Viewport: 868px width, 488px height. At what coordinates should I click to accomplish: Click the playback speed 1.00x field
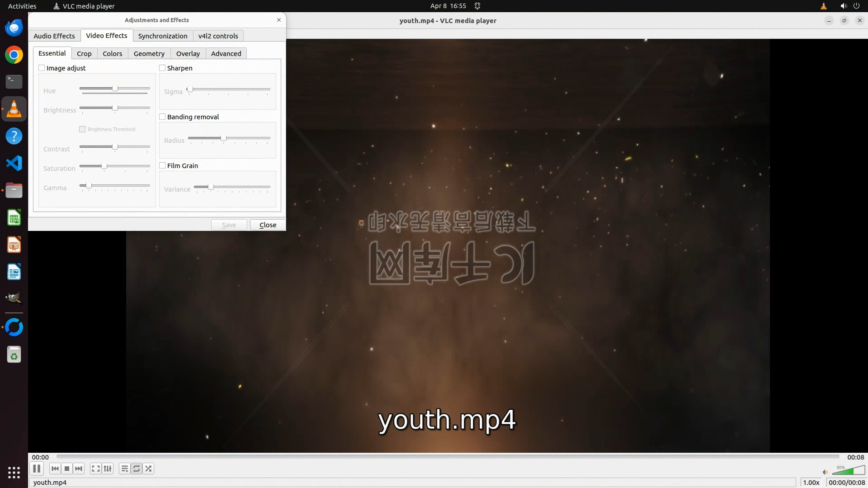click(x=811, y=482)
